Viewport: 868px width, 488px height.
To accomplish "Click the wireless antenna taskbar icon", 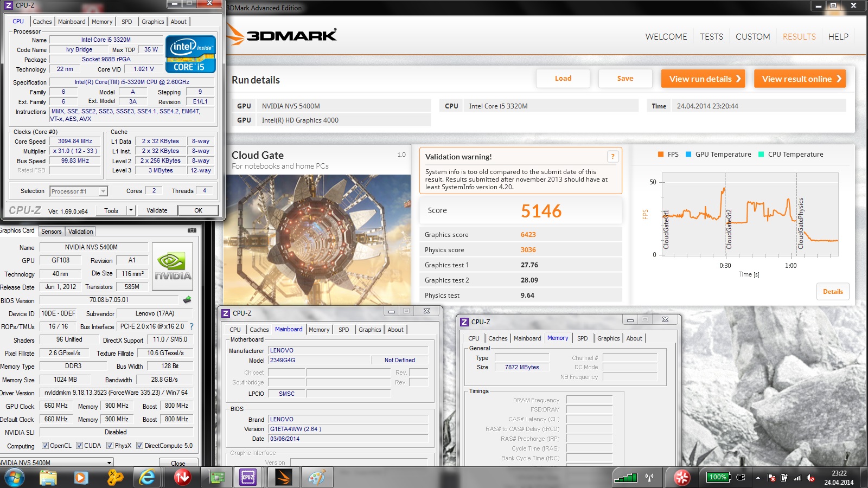I will pyautogui.click(x=649, y=478).
